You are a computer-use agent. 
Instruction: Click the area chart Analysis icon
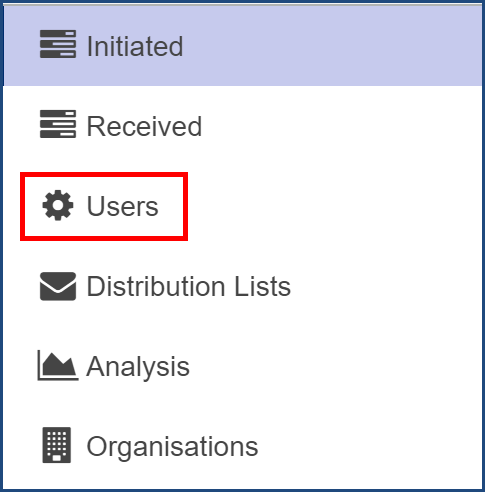(58, 365)
